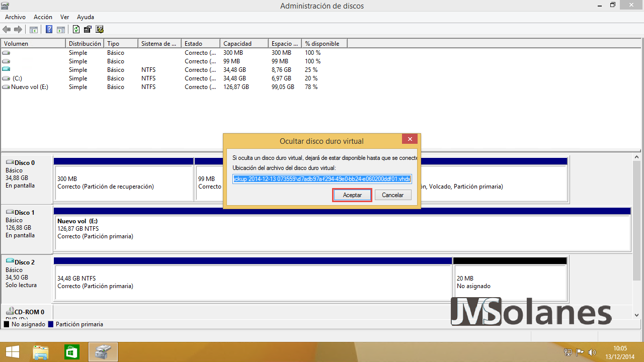Open the Archivo menu

[16, 17]
